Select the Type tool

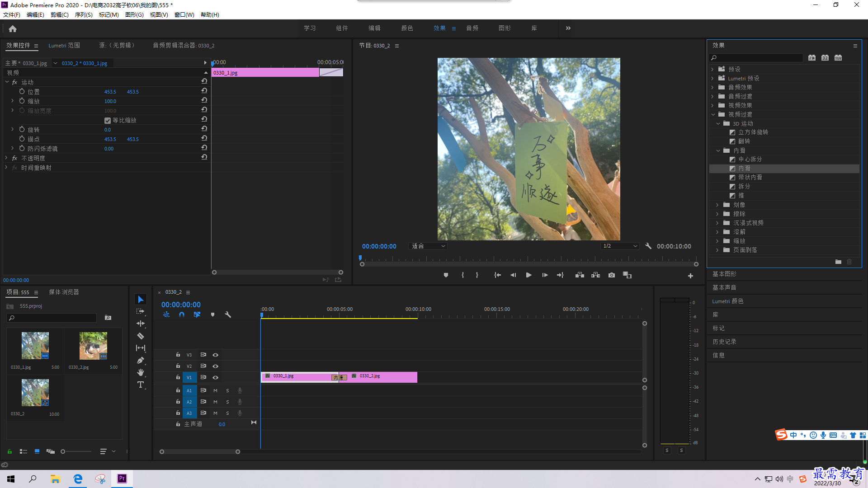pos(141,385)
